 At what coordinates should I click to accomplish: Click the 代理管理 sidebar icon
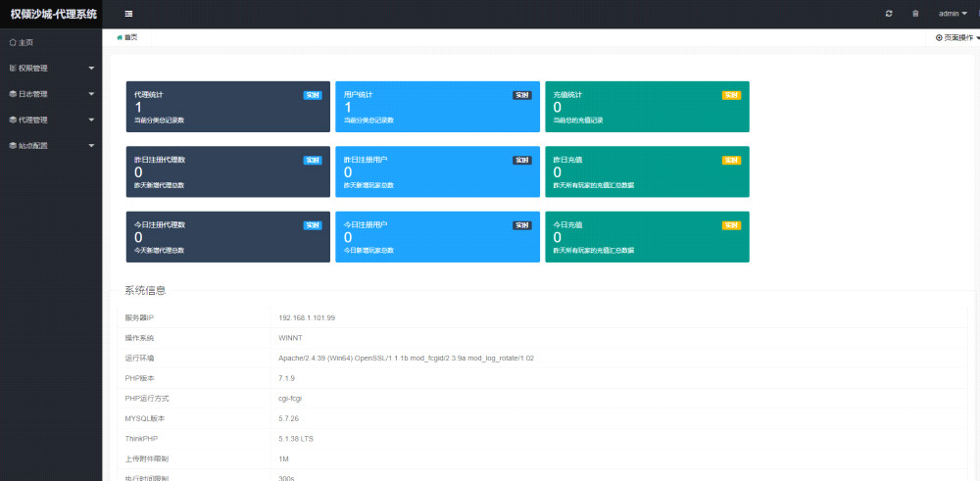coord(12,120)
